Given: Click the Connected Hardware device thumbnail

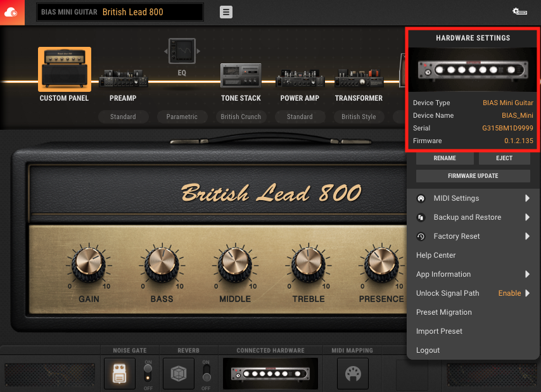Looking at the screenshot, I should click(x=270, y=374).
